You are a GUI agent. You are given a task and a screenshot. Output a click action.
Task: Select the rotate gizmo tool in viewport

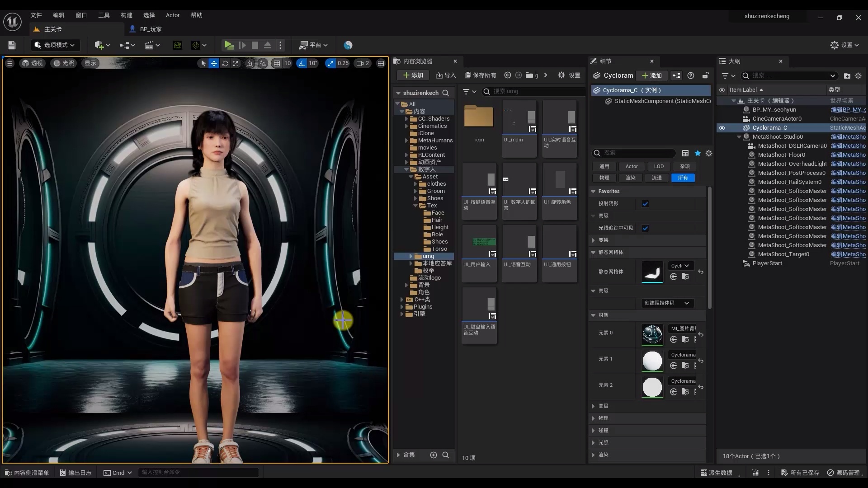coord(225,63)
